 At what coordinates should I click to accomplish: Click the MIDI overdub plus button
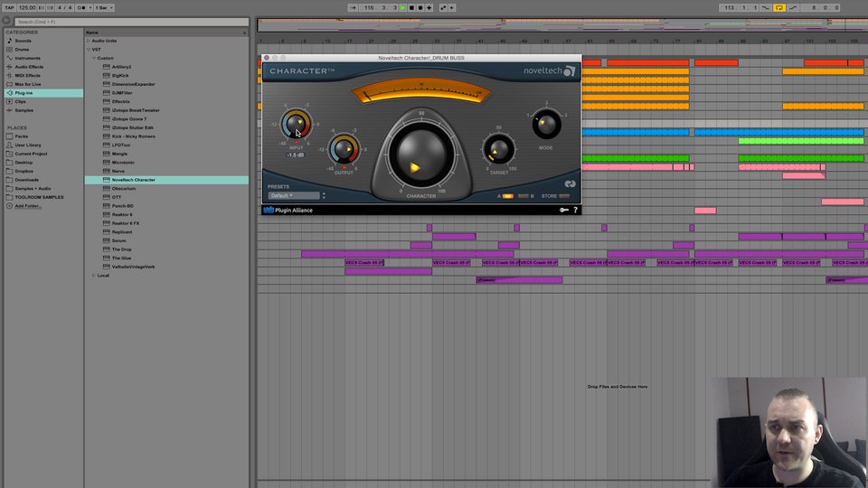click(429, 8)
